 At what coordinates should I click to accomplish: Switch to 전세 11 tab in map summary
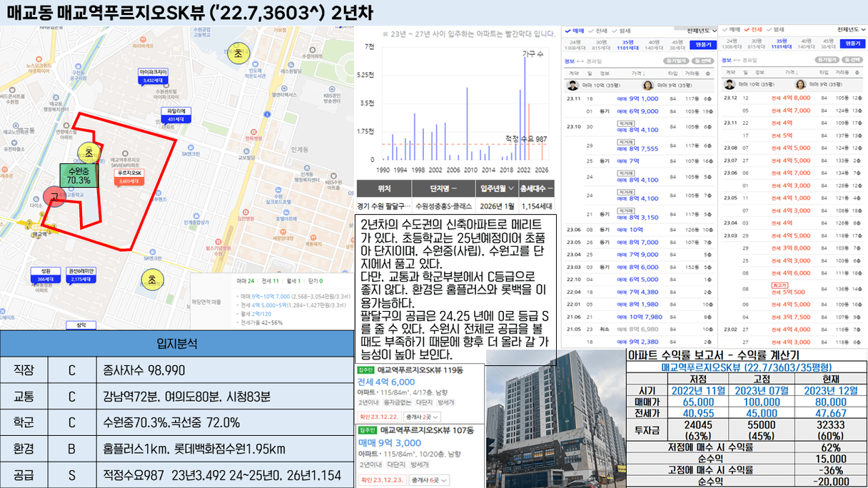pos(271,282)
